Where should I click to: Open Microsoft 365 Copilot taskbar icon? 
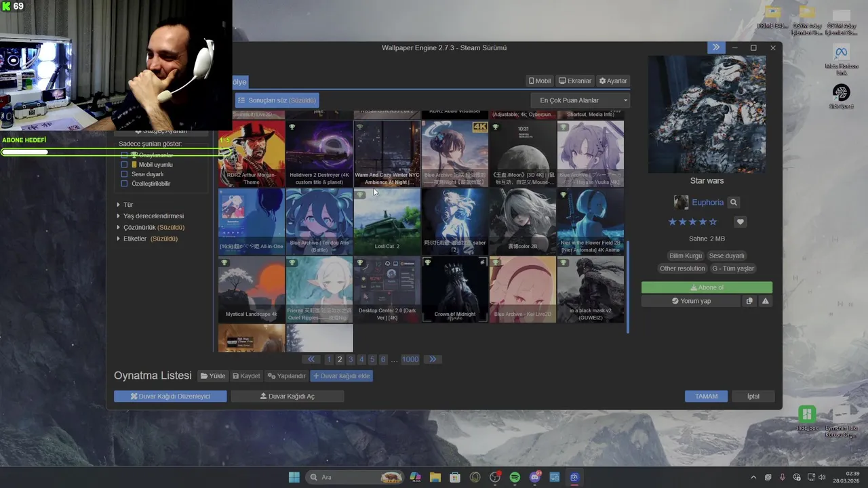click(x=415, y=477)
